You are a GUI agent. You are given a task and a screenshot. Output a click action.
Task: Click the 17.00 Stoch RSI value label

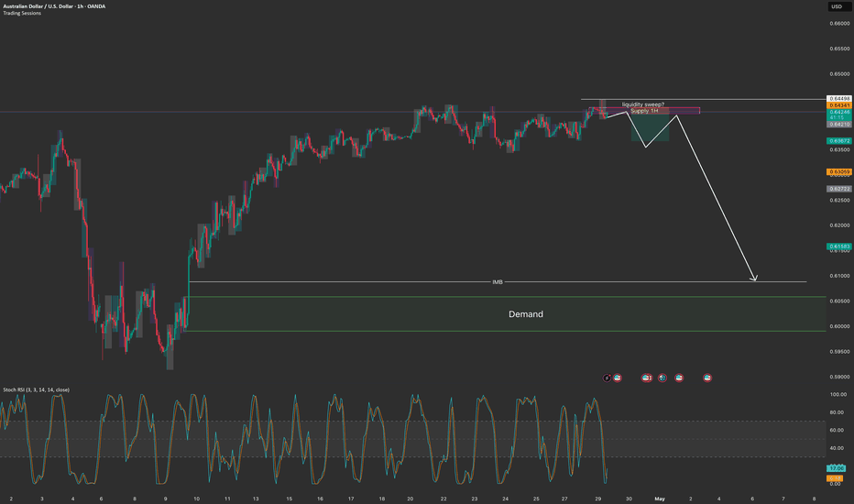pos(836,468)
